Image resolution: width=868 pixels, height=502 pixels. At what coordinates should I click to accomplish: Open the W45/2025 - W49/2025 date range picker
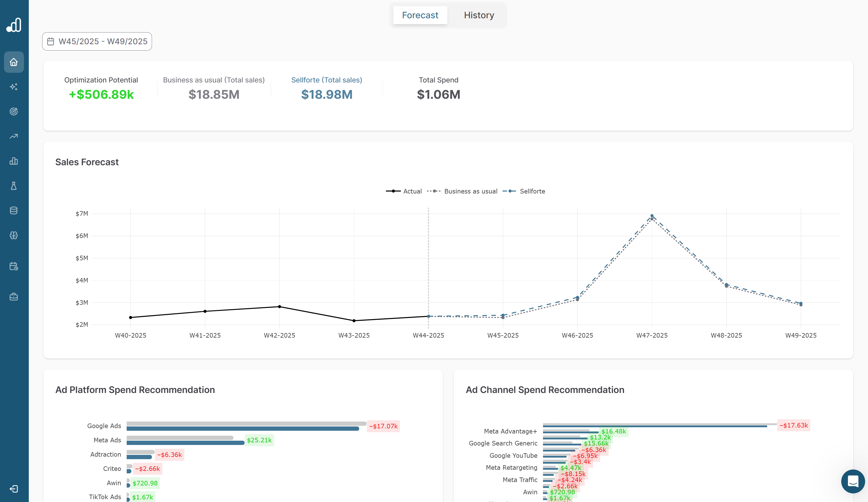[97, 41]
